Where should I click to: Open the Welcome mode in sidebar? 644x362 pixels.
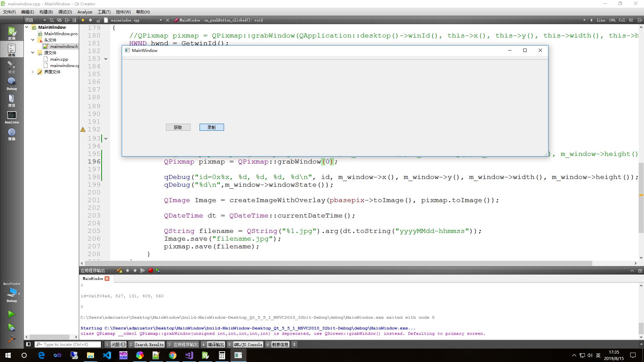tap(12, 34)
